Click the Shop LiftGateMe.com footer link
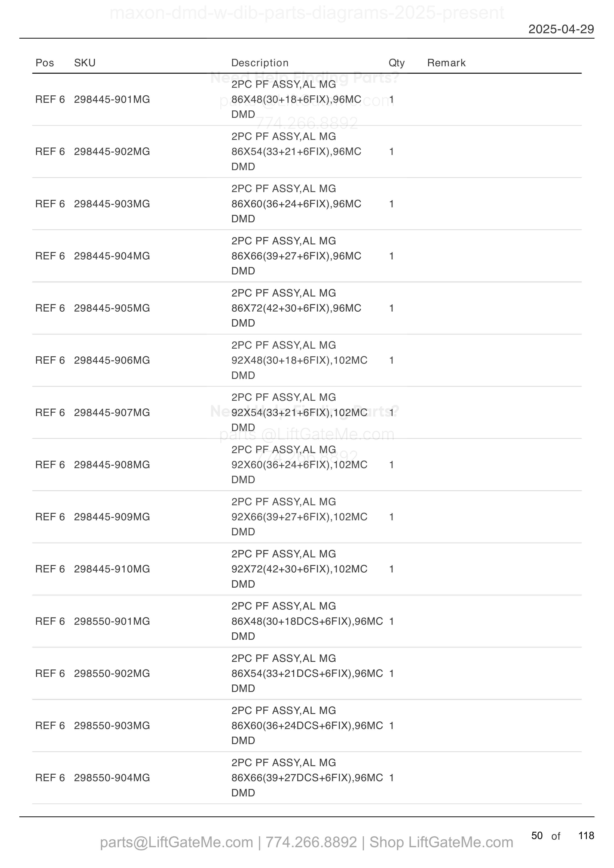This screenshot has height=868, width=614. coord(441,842)
